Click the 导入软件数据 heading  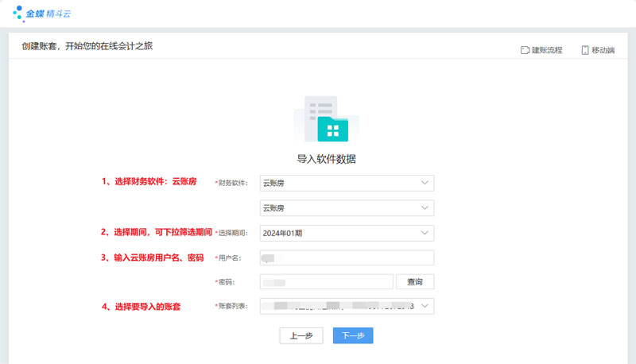point(327,159)
